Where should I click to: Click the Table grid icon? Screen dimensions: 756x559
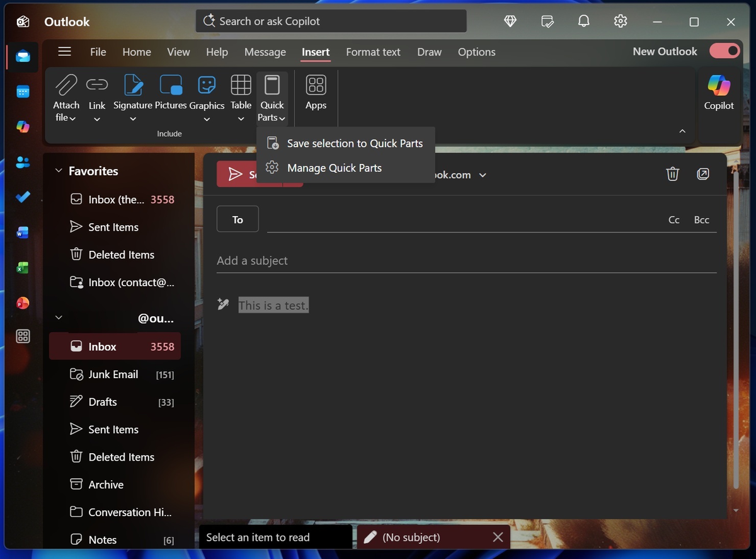(x=241, y=84)
